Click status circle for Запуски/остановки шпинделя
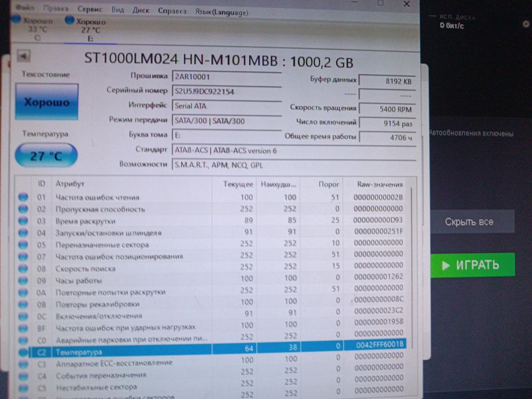Image resolution: width=532 pixels, height=399 pixels. click(x=23, y=233)
